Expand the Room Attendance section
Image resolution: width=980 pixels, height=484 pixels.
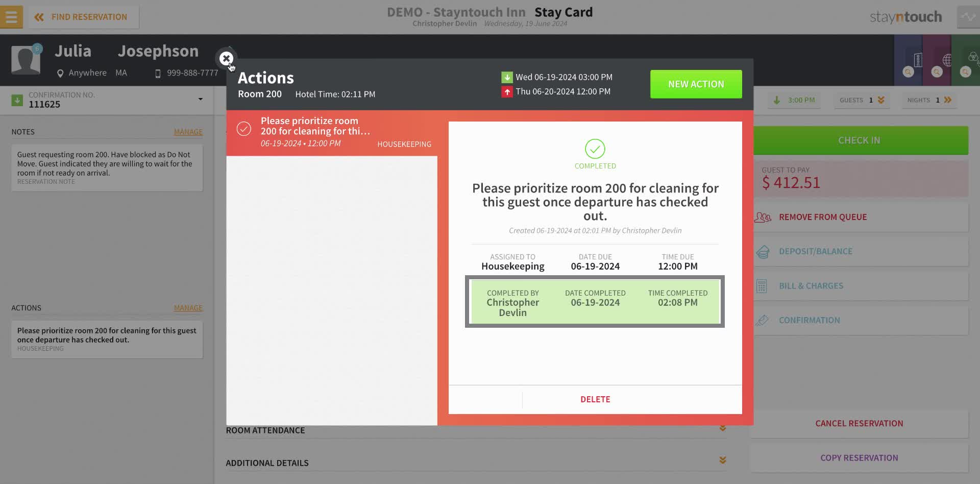point(723,428)
